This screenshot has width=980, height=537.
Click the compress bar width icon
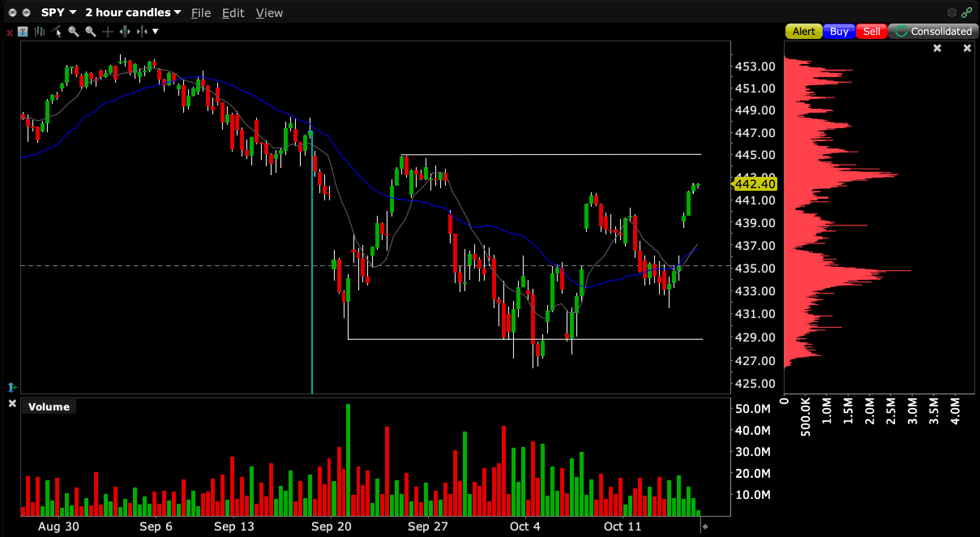[141, 32]
